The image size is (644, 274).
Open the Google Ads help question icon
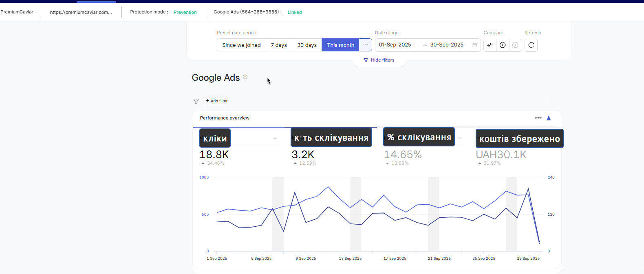click(245, 77)
